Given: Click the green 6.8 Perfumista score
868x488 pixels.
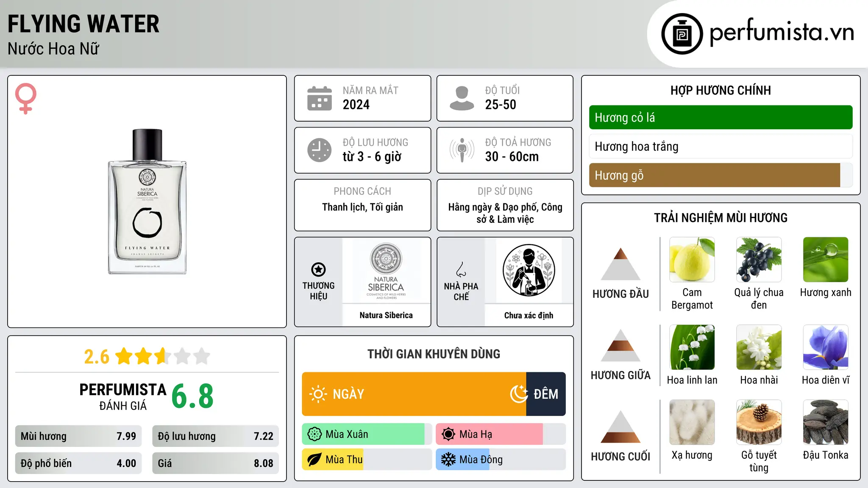Looking at the screenshot, I should 192,396.
